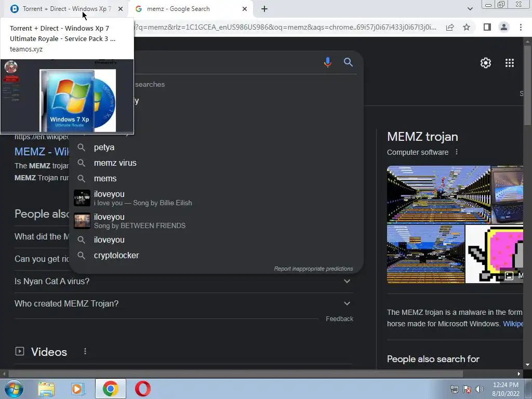Expand 'Is Nyan Cat A virus?' question

(x=183, y=281)
